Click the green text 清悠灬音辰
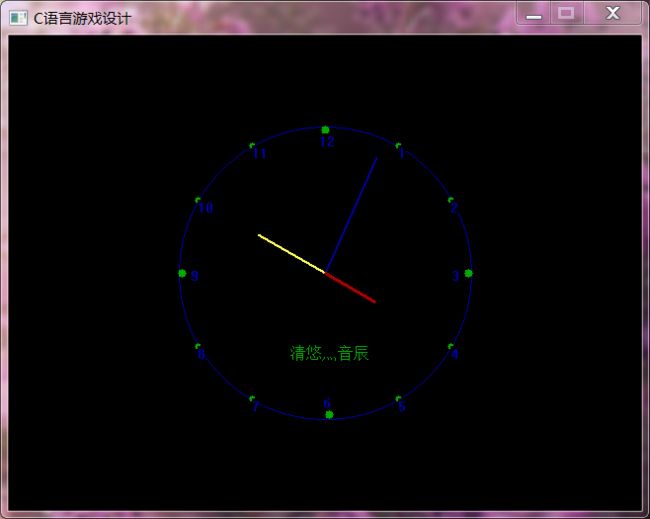The width and height of the screenshot is (650, 519). 329,353
